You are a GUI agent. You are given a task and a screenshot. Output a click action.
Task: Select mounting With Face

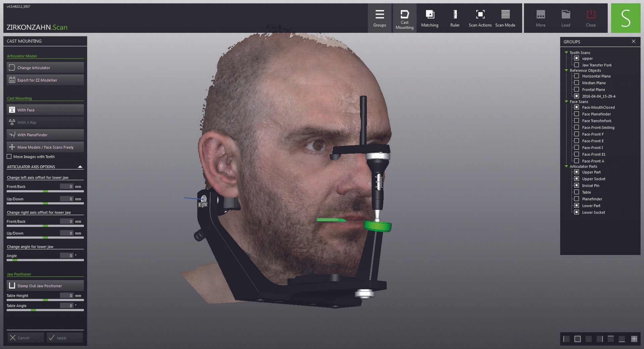pos(45,110)
